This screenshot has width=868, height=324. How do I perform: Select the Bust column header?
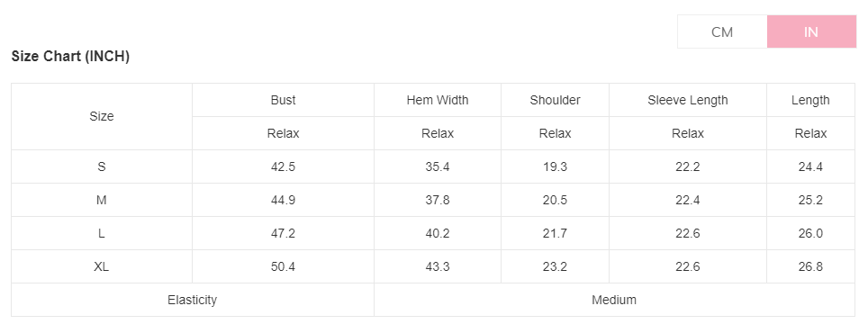(283, 100)
